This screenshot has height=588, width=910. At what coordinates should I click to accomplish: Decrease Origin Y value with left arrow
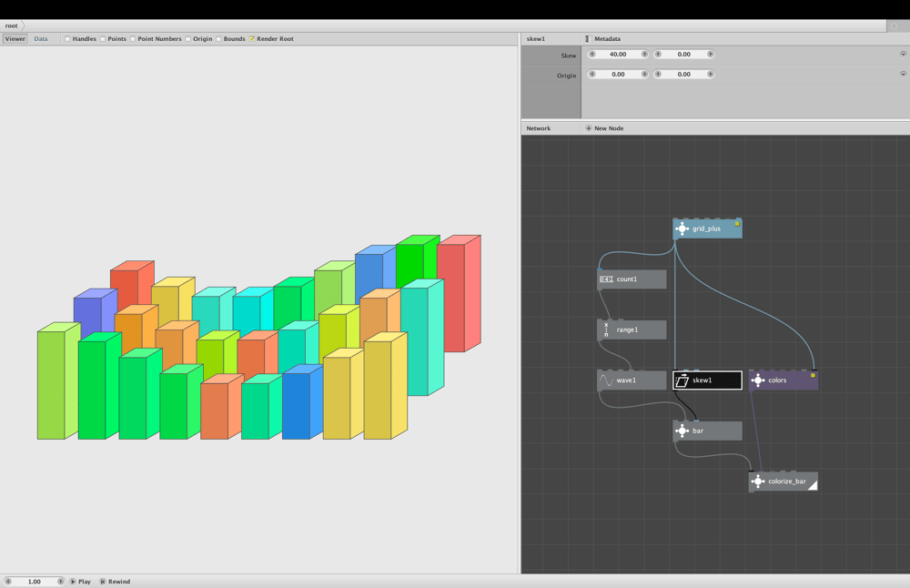(658, 74)
